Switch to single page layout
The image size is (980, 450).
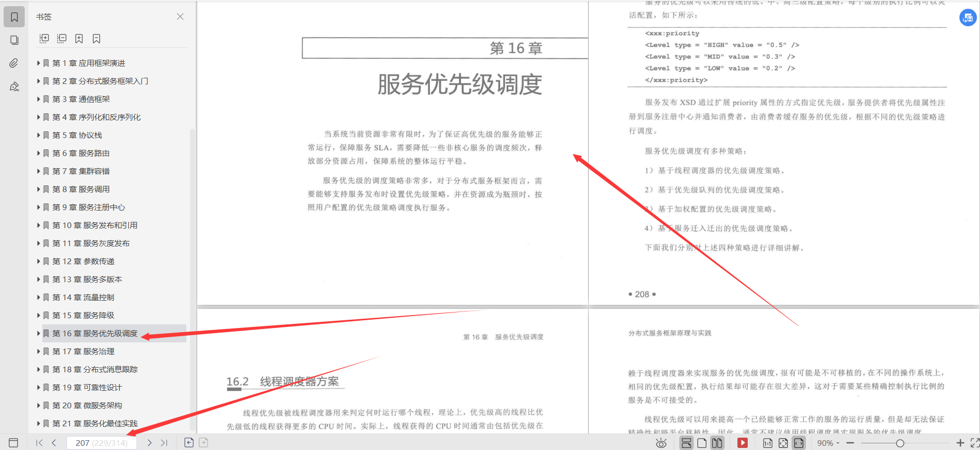(x=701, y=443)
